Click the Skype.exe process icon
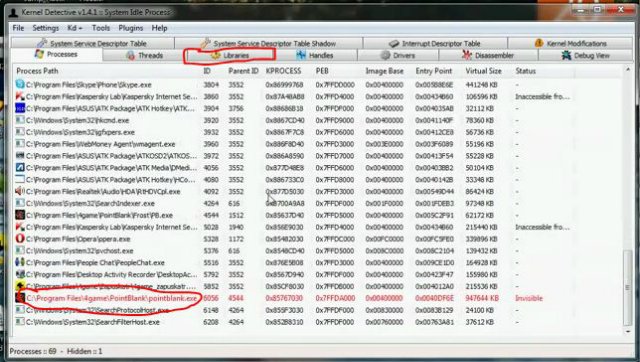 (20, 84)
